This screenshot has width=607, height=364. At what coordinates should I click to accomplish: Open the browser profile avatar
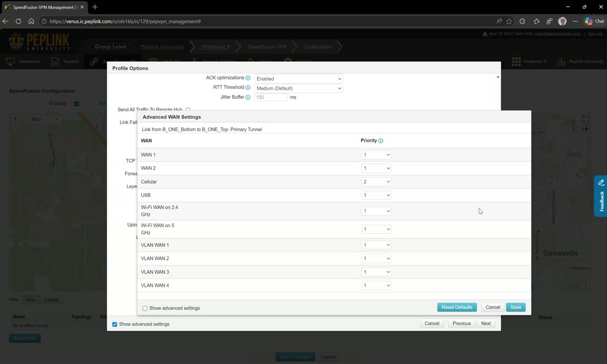[562, 22]
